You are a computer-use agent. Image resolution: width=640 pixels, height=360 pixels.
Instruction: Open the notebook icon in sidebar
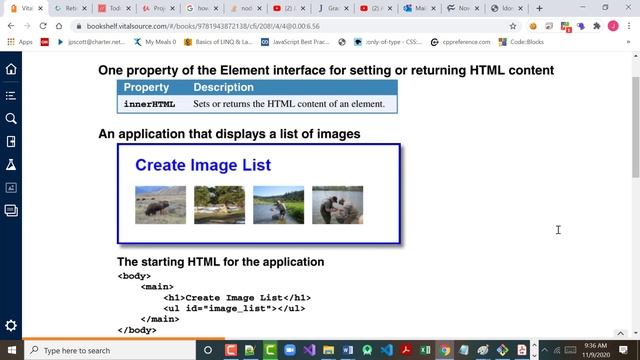pos(11,142)
